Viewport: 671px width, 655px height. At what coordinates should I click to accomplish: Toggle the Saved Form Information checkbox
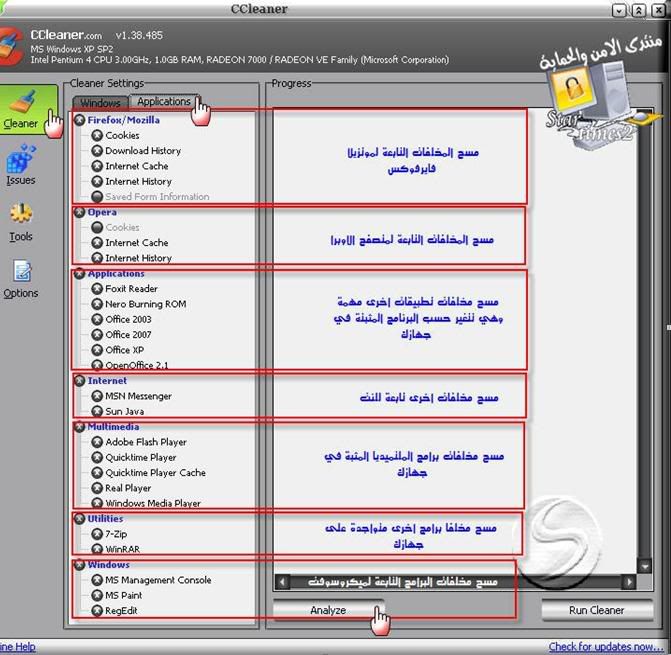97,197
